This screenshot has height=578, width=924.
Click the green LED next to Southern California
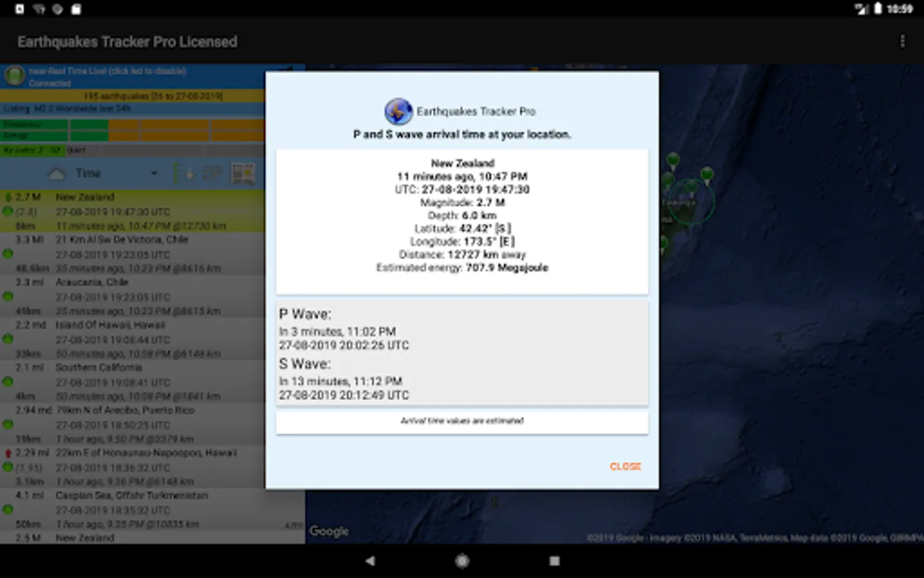[8, 381]
